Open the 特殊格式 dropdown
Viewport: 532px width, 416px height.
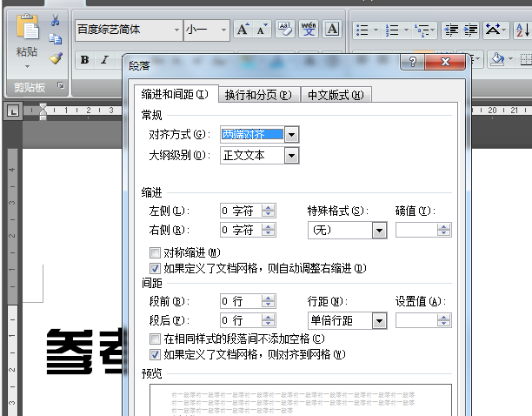[379, 231]
